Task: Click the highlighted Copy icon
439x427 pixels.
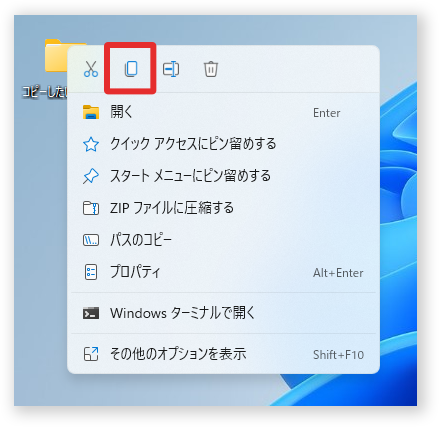Action: pos(131,69)
